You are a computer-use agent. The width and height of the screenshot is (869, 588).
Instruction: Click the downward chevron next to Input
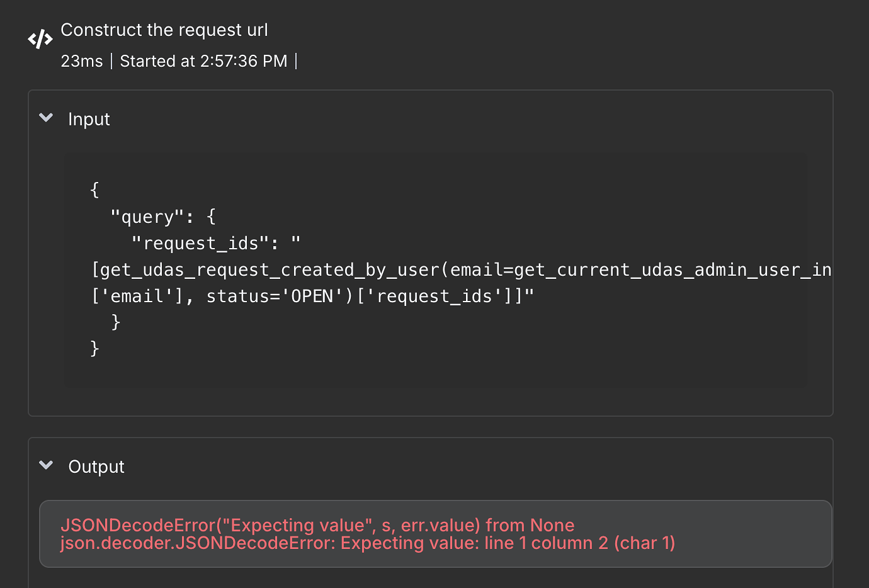coord(45,118)
